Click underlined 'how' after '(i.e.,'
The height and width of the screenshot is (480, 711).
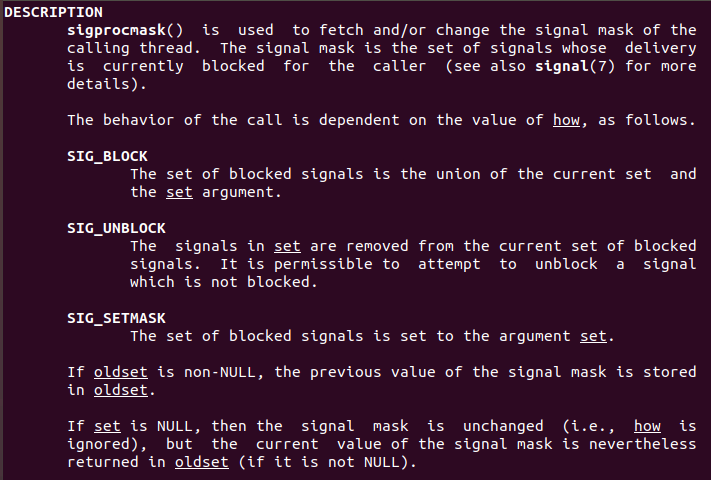pyautogui.click(x=647, y=426)
